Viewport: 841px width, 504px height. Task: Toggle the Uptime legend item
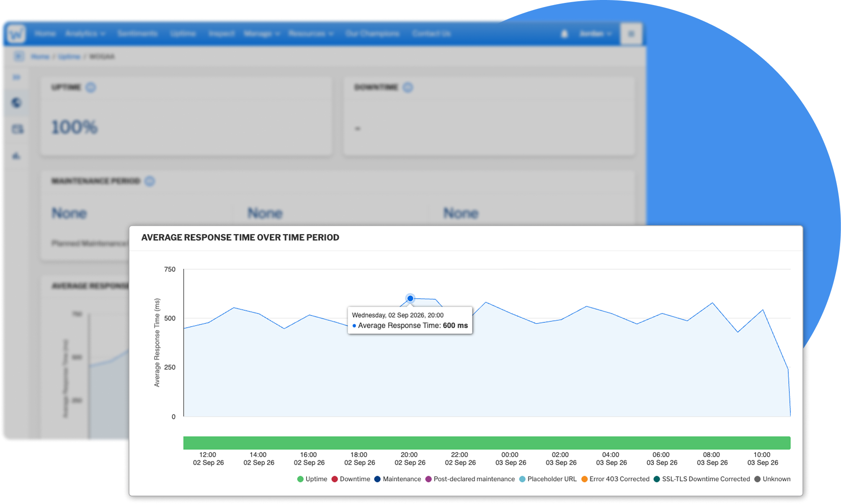click(312, 479)
